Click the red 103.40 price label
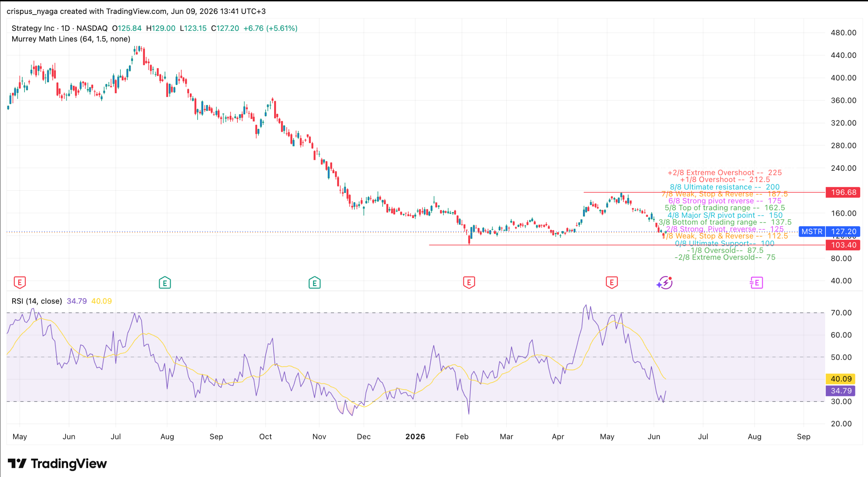Screen dimensions: 868x477 [x=843, y=245]
